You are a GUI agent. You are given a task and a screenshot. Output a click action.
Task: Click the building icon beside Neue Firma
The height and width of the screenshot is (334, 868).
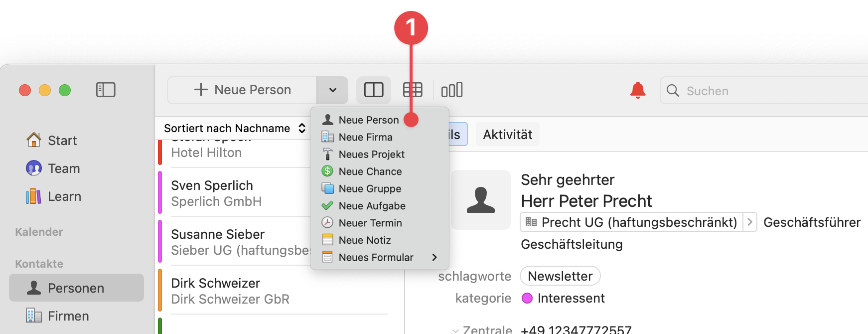pos(327,137)
